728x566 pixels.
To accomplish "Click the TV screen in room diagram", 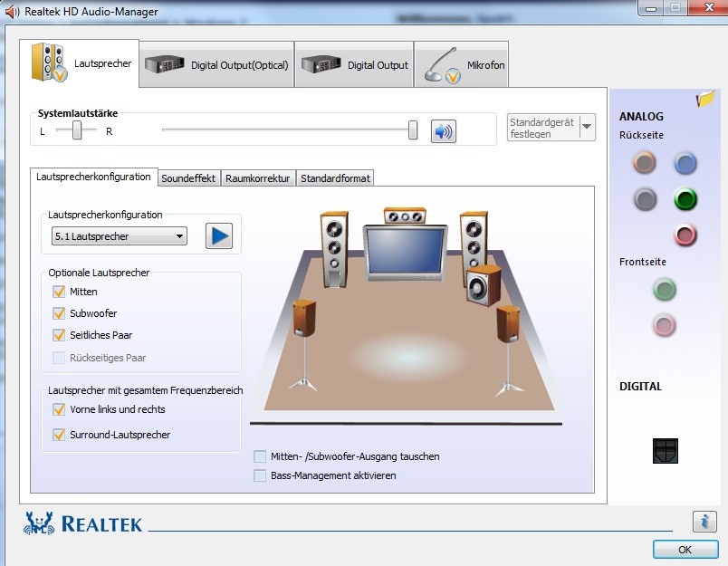I will (x=405, y=251).
